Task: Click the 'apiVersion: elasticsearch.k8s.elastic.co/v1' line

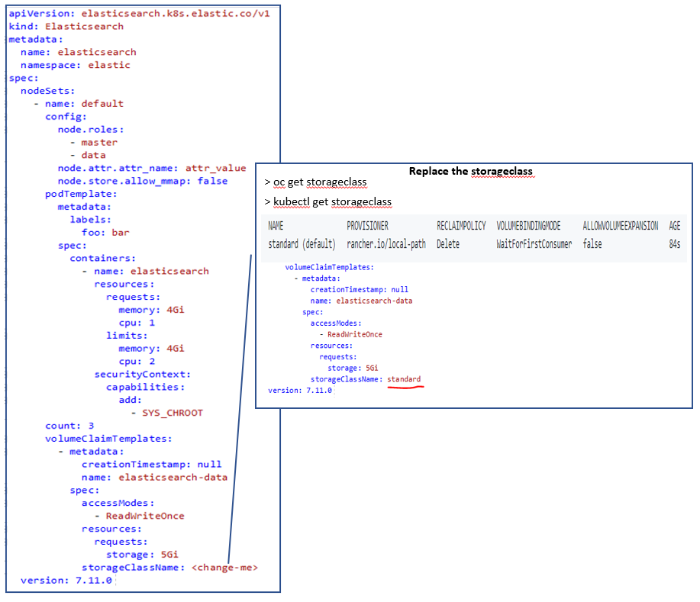Action: [x=139, y=14]
